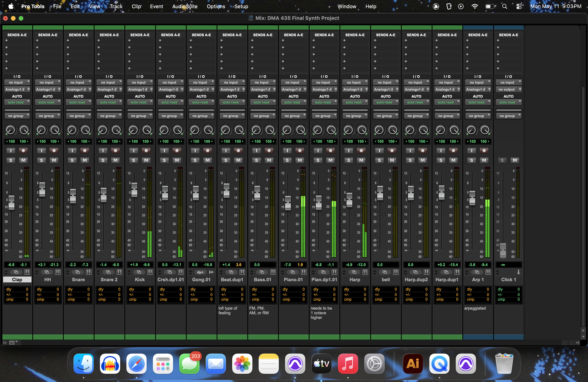Screen dimensions: 588x382
Task: Open Mail app from the Dock
Action: 216,363
